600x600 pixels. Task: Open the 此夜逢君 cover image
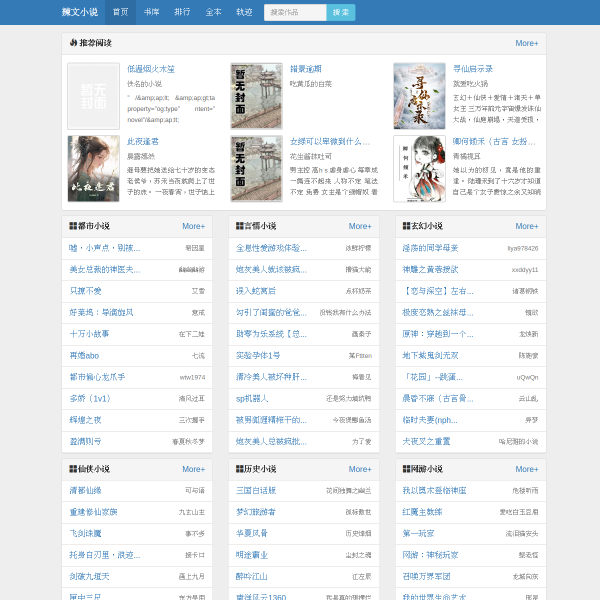pyautogui.click(x=94, y=168)
